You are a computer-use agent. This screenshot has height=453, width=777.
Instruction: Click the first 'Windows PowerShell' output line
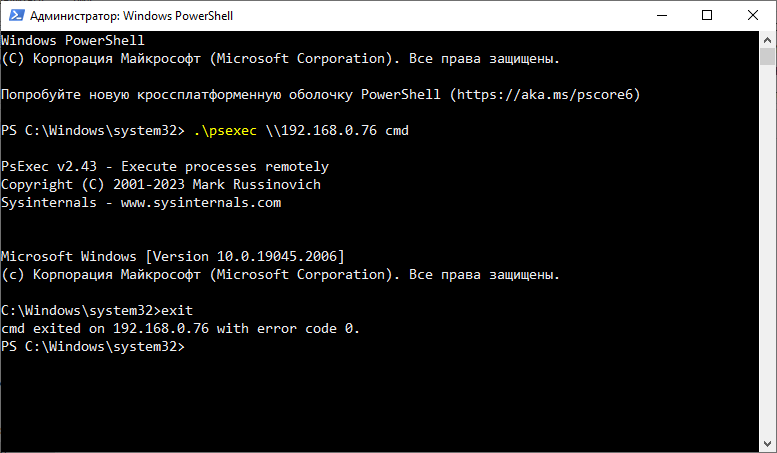tap(73, 41)
